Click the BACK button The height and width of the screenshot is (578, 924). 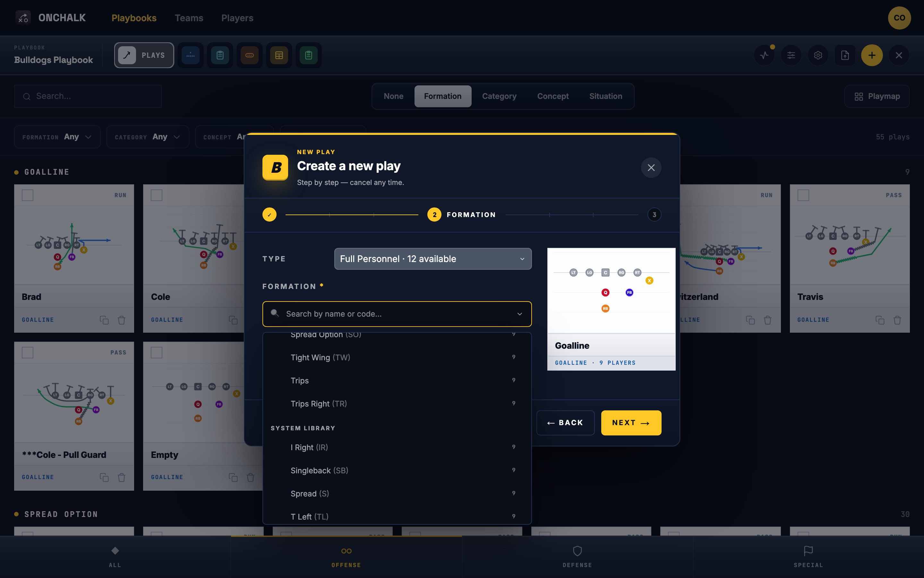click(565, 423)
